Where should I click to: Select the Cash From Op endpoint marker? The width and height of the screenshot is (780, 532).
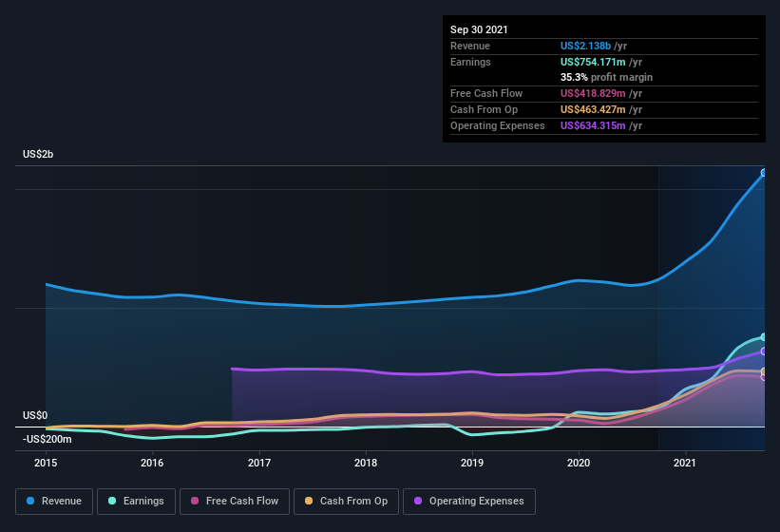tap(764, 371)
